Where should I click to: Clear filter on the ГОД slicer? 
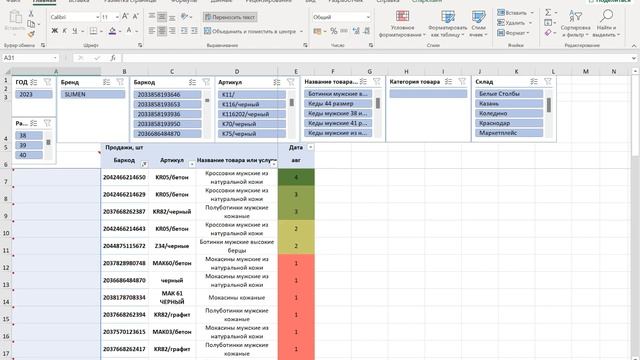pos(47,82)
